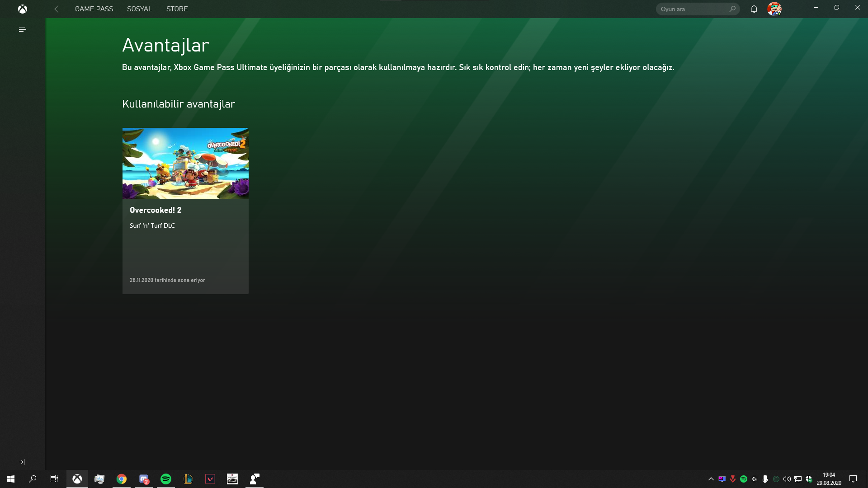Image resolution: width=868 pixels, height=488 pixels.
Task: Click the Spotify tray icon
Action: coord(744,479)
